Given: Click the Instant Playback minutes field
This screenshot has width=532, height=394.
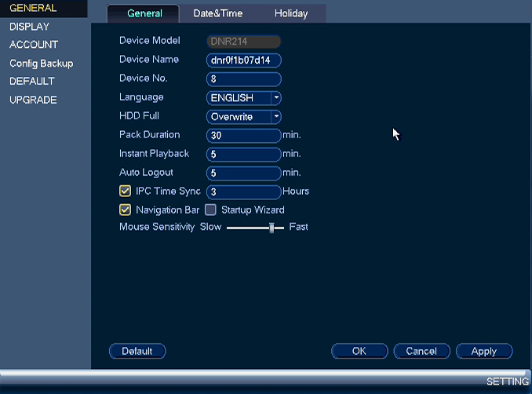Looking at the screenshot, I should (x=243, y=155).
